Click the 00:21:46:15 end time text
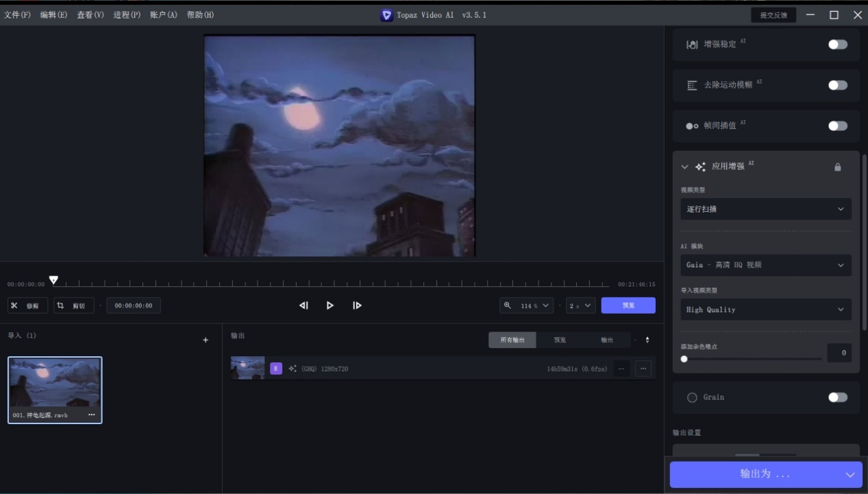The height and width of the screenshot is (494, 868). pyautogui.click(x=636, y=284)
